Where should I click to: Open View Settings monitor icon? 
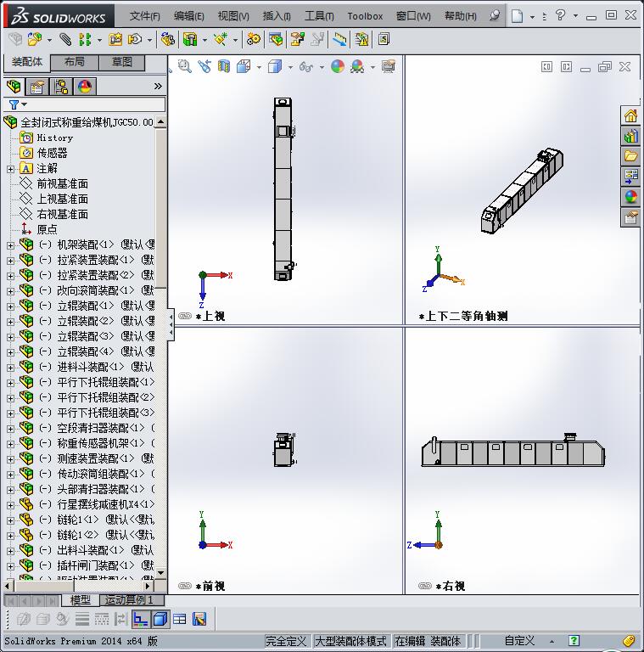click(389, 66)
